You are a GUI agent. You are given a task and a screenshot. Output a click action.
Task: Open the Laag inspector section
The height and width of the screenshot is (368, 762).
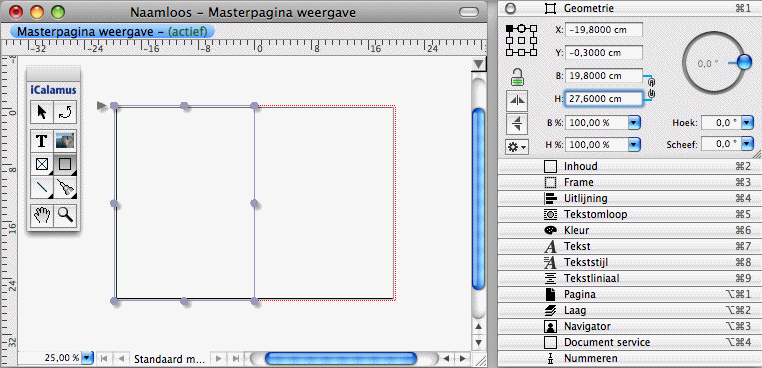pos(630,310)
